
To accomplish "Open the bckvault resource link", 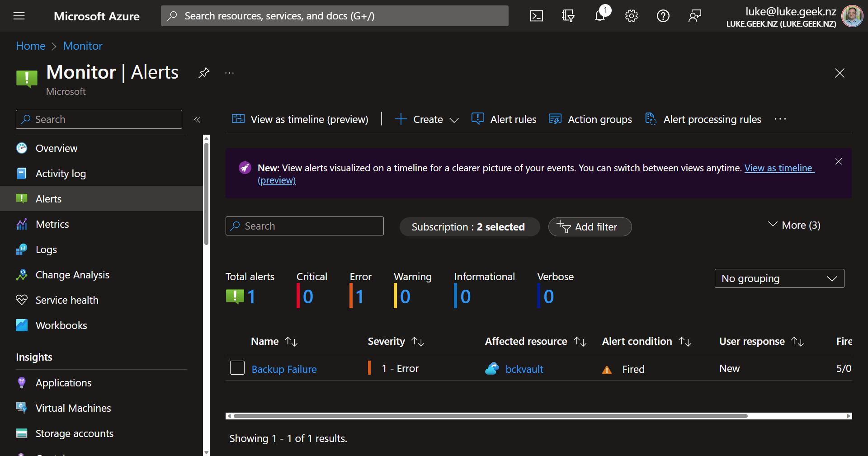I will coord(524,369).
